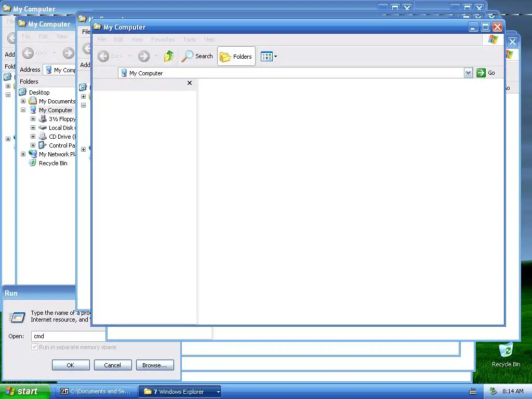Open the address bar dropdown arrow
The width and height of the screenshot is (532, 399).
(468, 73)
